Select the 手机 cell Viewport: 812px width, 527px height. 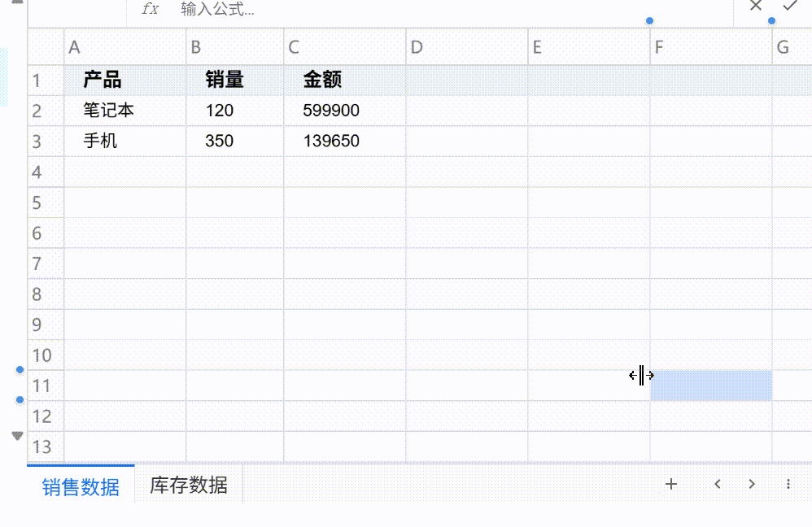point(124,142)
